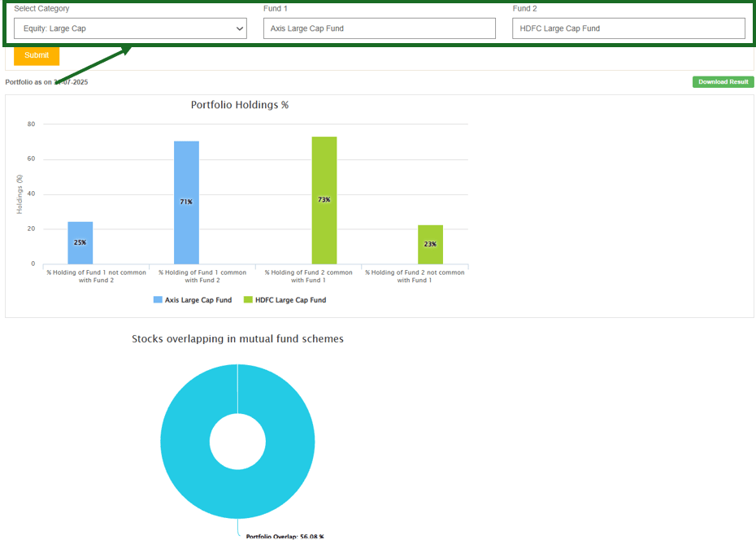Select the blue 25% bar
The image size is (756, 540).
(x=80, y=242)
